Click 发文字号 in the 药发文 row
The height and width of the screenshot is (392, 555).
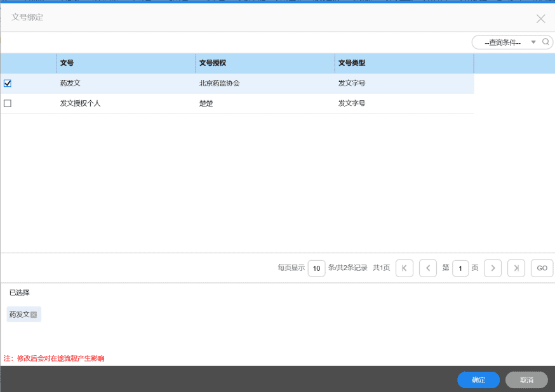351,84
